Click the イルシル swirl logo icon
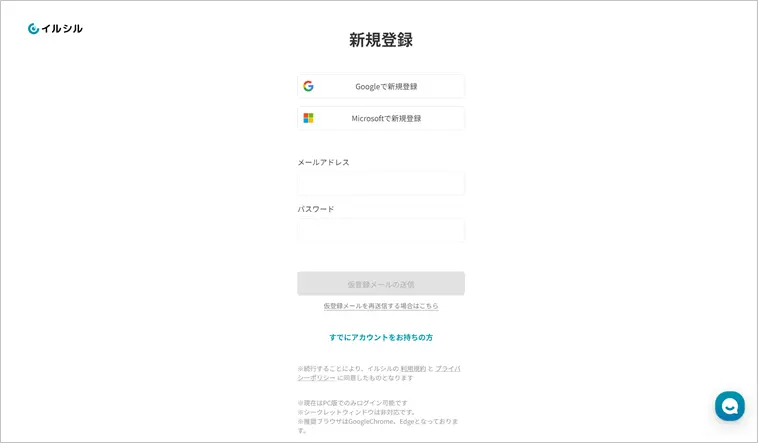758x443 pixels. point(33,29)
